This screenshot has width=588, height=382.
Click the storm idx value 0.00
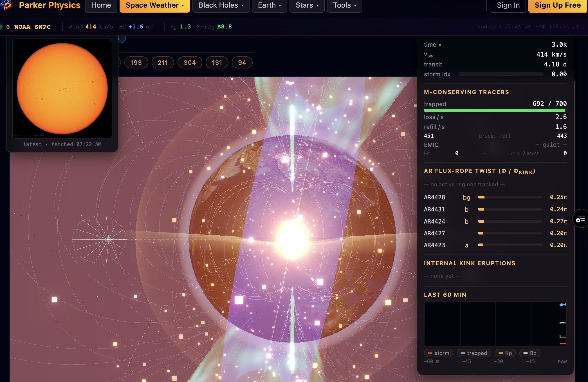(x=559, y=74)
